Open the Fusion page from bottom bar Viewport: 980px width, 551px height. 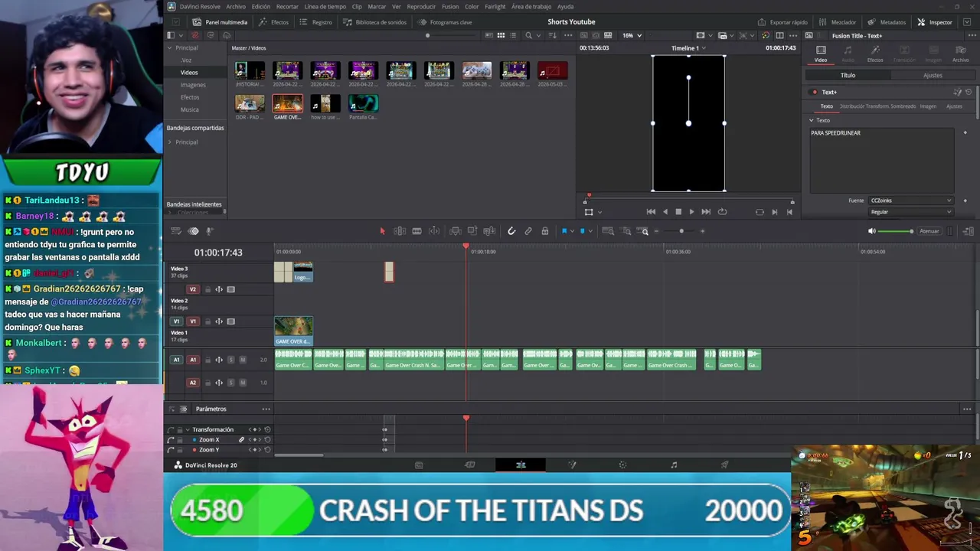[572, 465]
